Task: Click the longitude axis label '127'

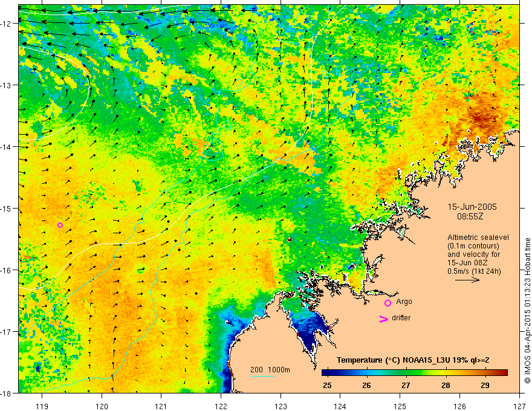Action: click(519, 406)
